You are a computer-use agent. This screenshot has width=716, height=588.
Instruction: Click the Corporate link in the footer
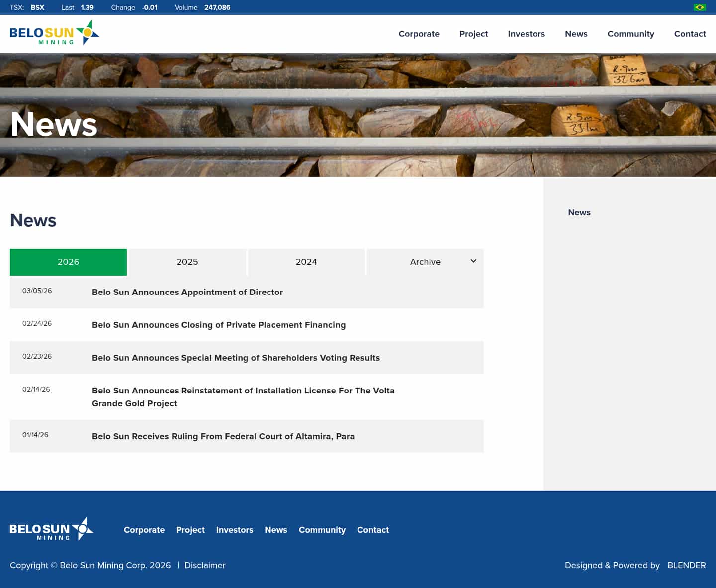(x=144, y=530)
